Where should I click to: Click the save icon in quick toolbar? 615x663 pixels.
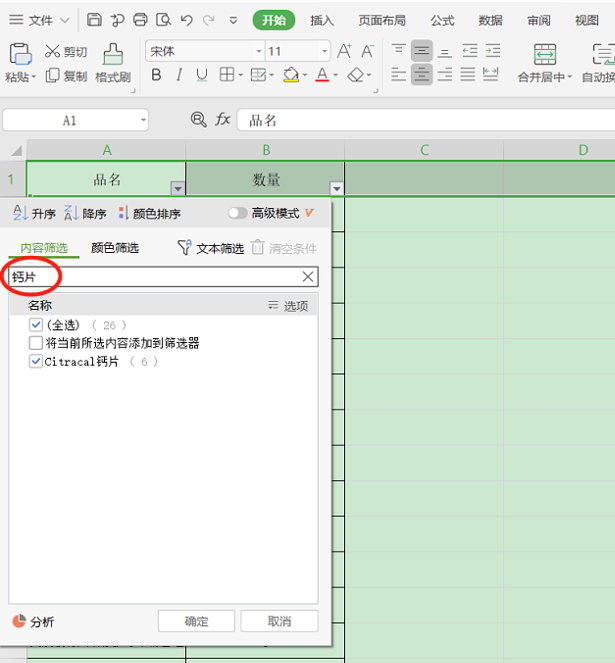[x=94, y=20]
